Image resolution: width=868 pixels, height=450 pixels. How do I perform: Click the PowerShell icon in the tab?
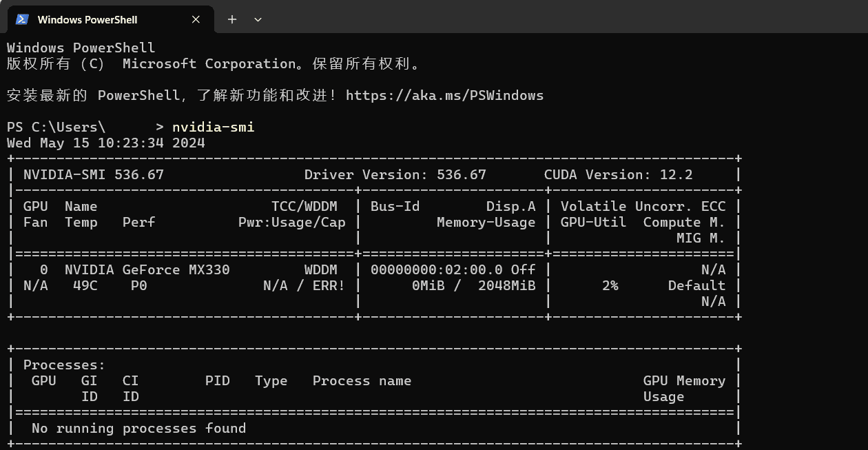[22, 19]
